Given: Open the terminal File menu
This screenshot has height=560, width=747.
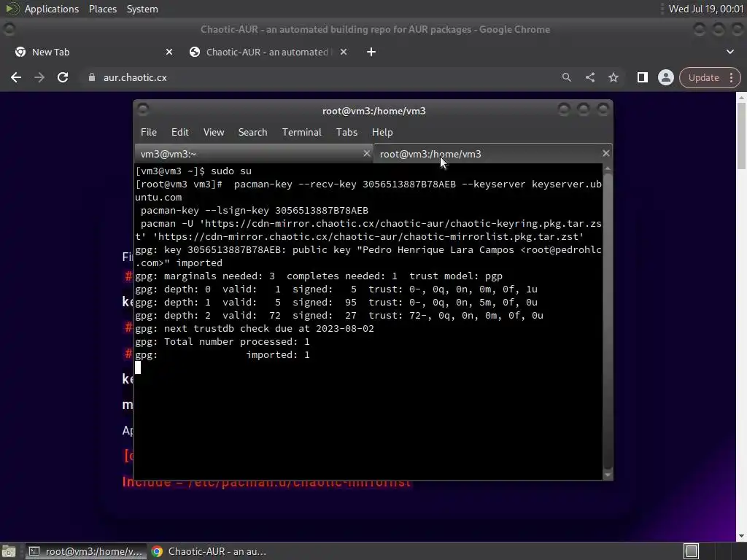Looking at the screenshot, I should click(x=149, y=133).
